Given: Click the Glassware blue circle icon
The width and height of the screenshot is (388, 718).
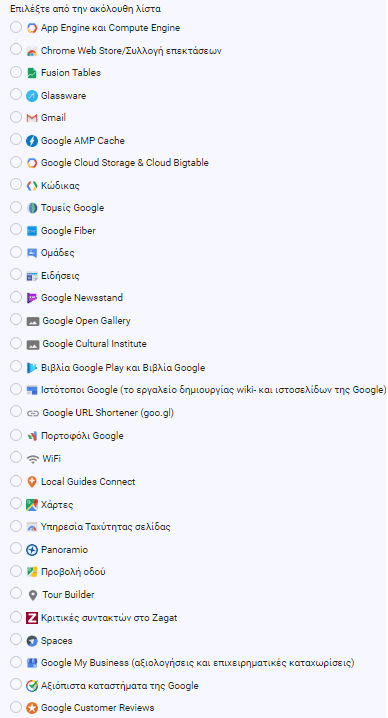Looking at the screenshot, I should (x=32, y=96).
